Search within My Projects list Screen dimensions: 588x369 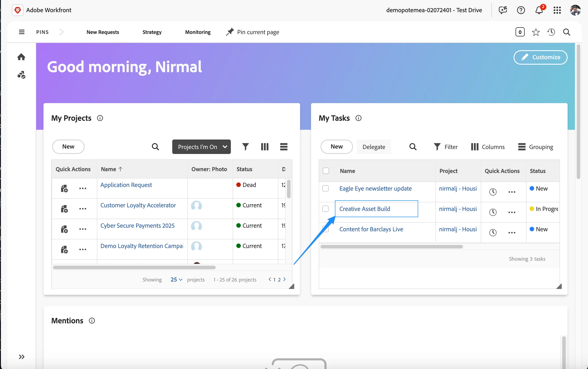(155, 147)
